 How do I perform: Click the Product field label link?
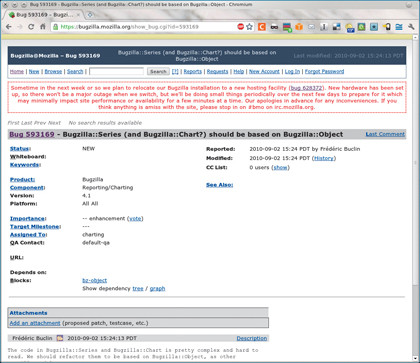pos(22,179)
